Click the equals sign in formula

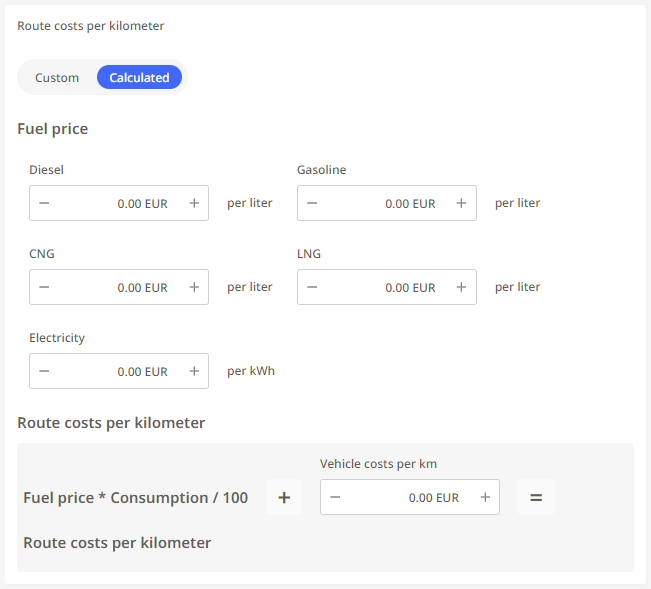535,497
